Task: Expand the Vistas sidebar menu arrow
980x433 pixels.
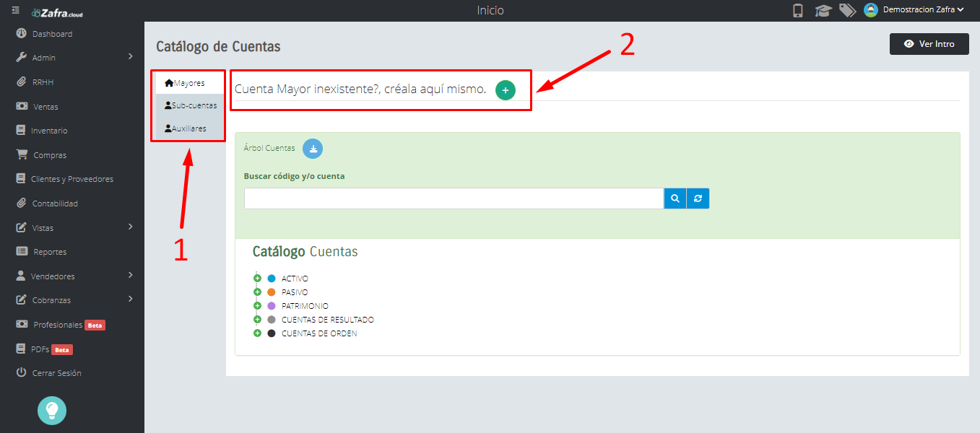Action: pos(131,227)
